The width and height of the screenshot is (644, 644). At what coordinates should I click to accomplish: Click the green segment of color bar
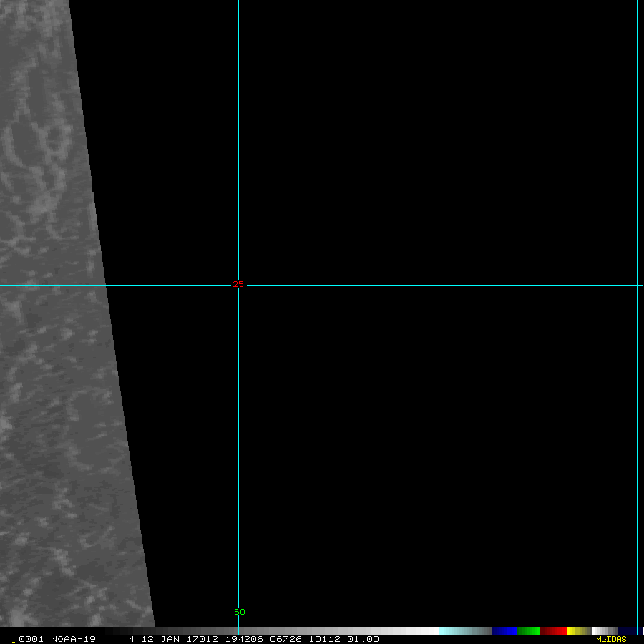pos(527,631)
